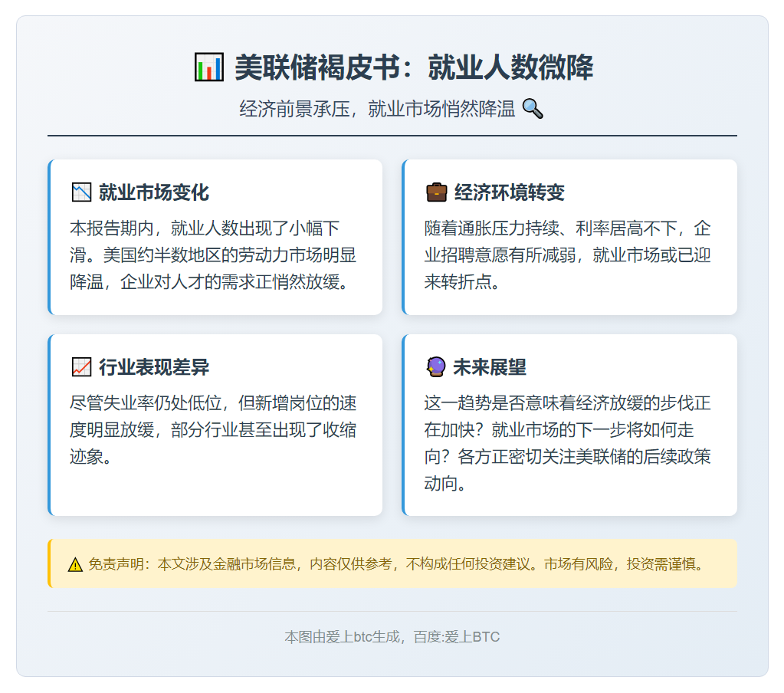Collapse the disclaimer notice panel

point(392,563)
